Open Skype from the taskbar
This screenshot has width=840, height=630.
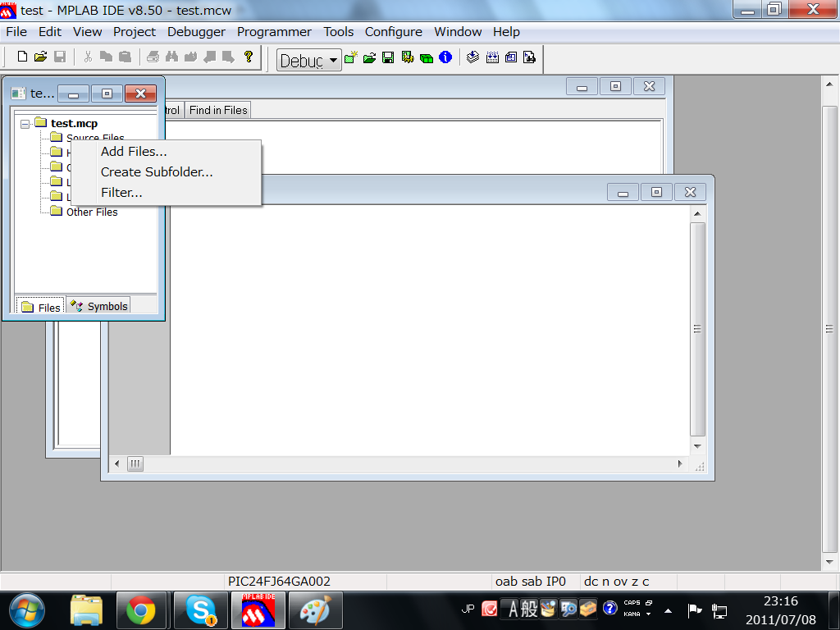click(x=201, y=610)
